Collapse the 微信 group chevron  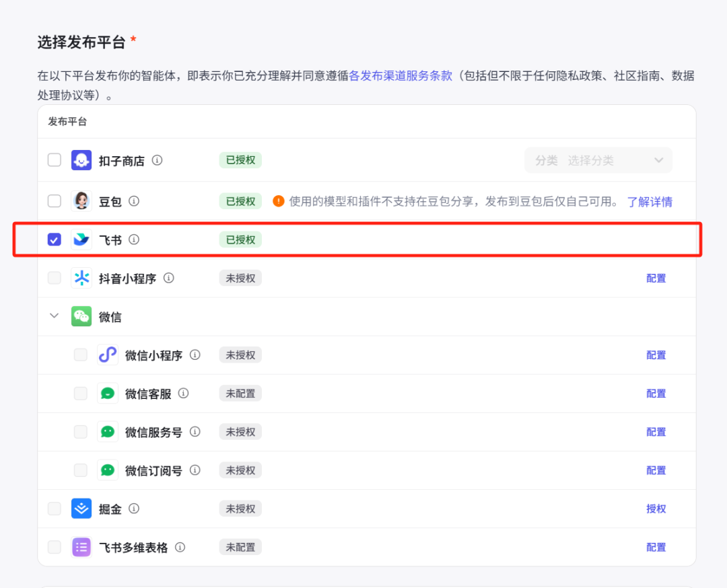(x=55, y=316)
